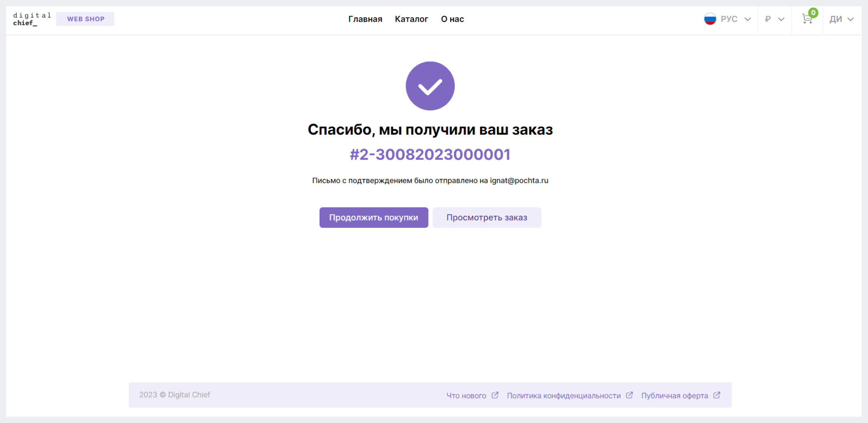Click the purple checkmark success icon
The width and height of the screenshot is (868, 423).
pyautogui.click(x=430, y=86)
